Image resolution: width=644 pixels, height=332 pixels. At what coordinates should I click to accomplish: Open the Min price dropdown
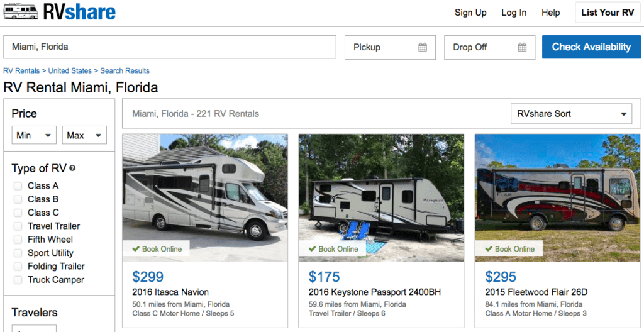coord(34,135)
